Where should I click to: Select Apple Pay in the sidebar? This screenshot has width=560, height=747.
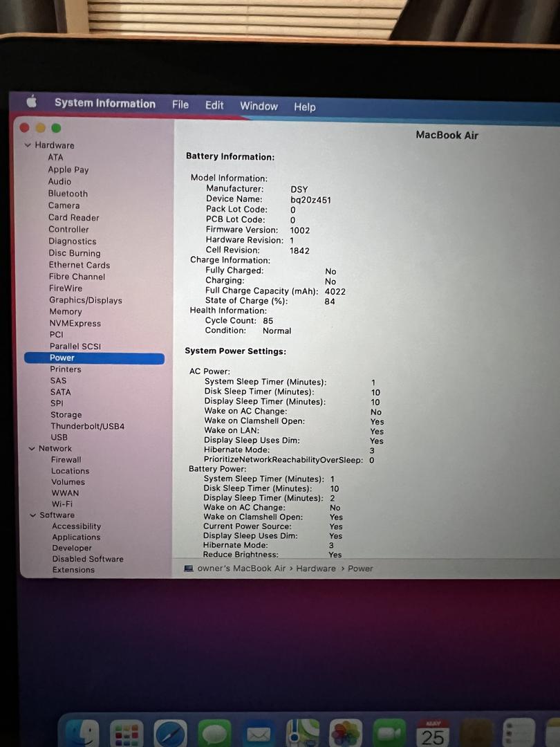coord(68,169)
